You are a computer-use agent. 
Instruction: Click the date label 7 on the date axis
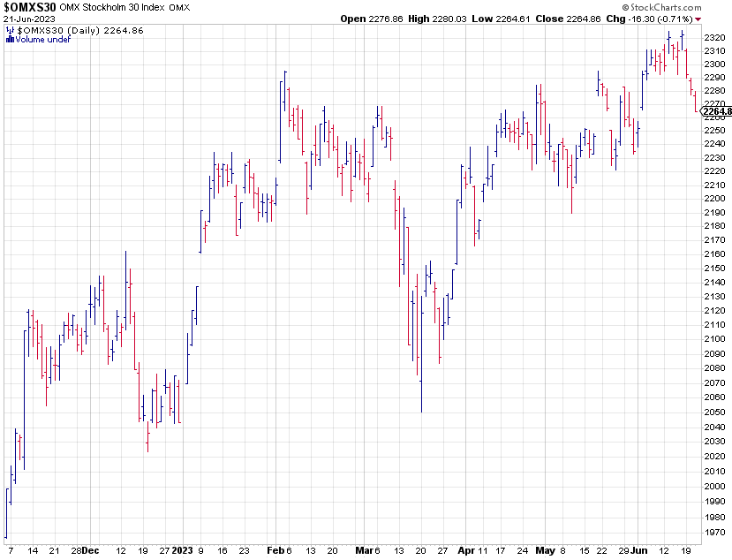click(11, 550)
